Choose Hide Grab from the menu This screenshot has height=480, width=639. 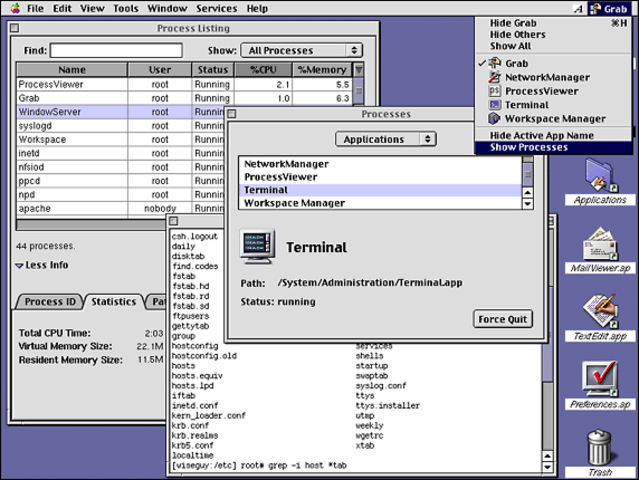[553, 23]
